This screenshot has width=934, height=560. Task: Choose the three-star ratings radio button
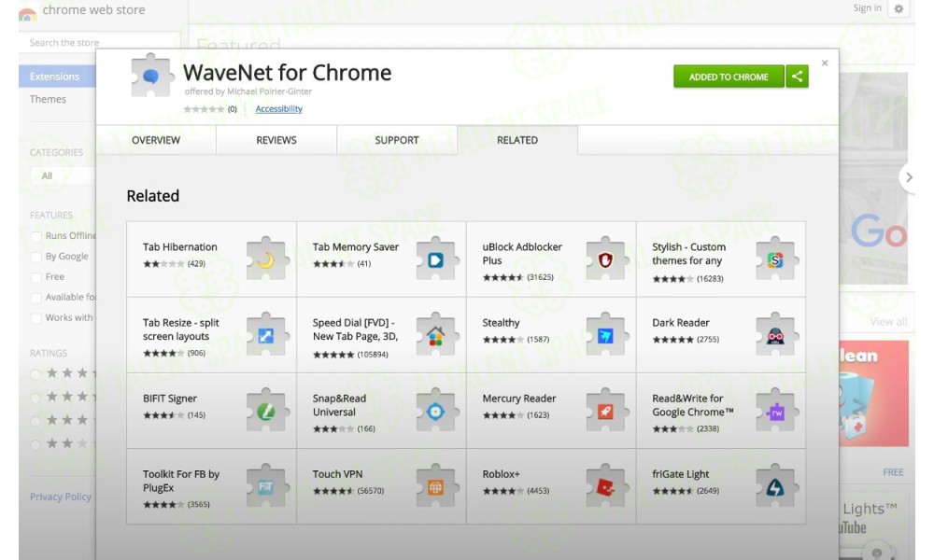click(x=35, y=421)
